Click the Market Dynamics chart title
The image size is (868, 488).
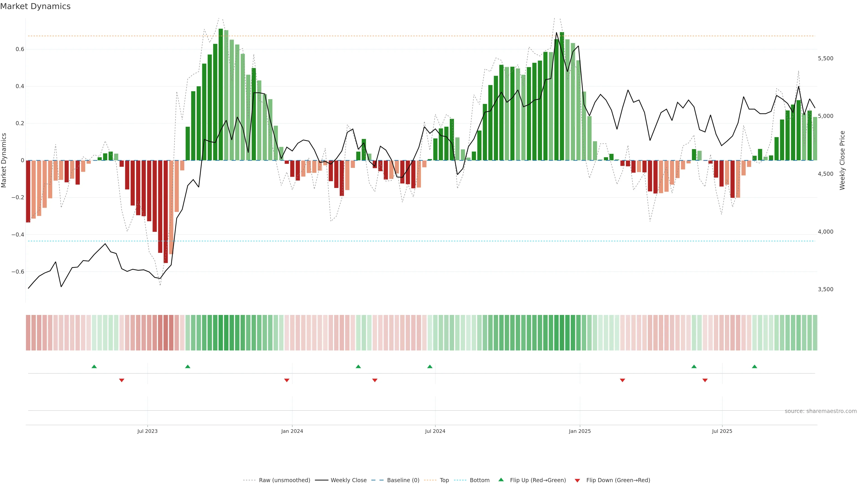[35, 6]
